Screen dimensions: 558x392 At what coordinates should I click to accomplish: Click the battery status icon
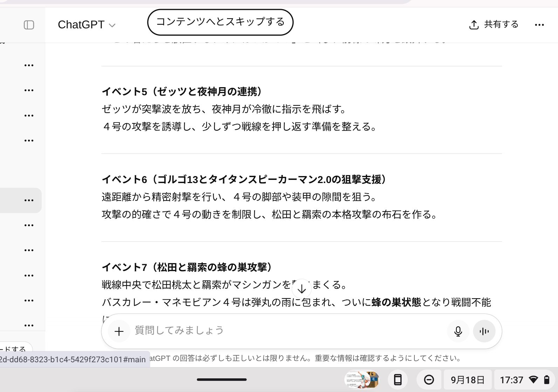coord(546,380)
